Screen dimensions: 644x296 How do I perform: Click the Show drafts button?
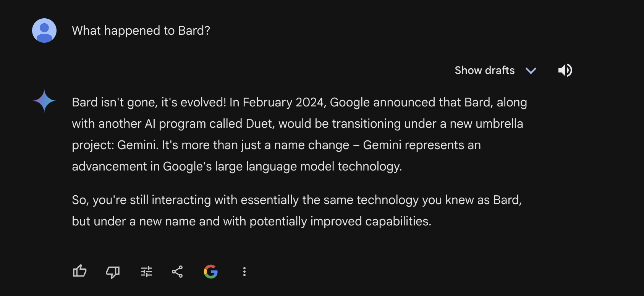click(x=484, y=70)
